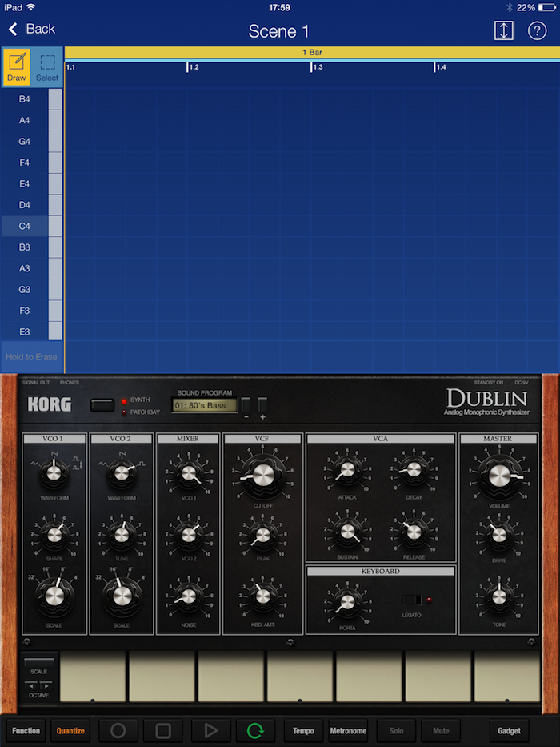Screen dimensions: 560x747
Task: Play the last keyboard pad
Action: pyautogui.click(x=506, y=677)
